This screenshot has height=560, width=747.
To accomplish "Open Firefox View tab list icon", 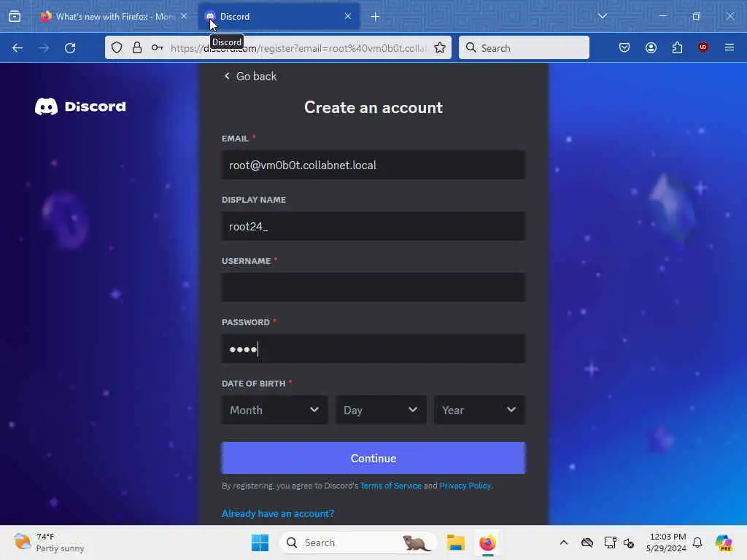I will pyautogui.click(x=15, y=17).
